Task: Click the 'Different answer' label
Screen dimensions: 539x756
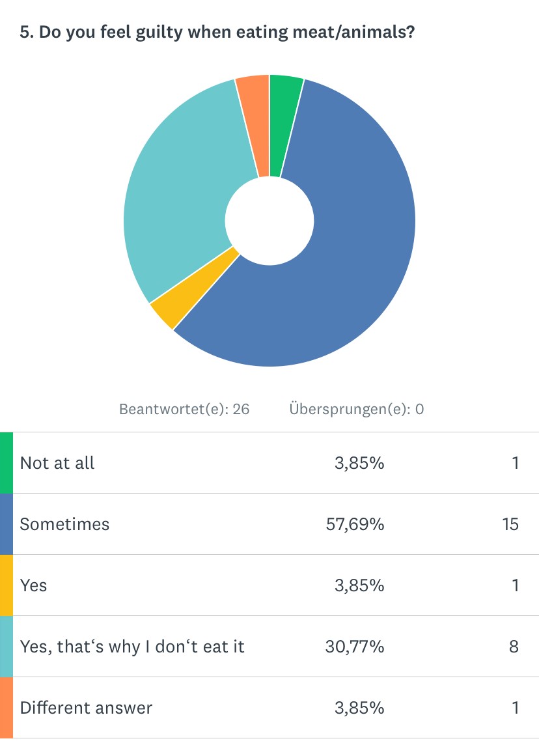Action: point(86,708)
